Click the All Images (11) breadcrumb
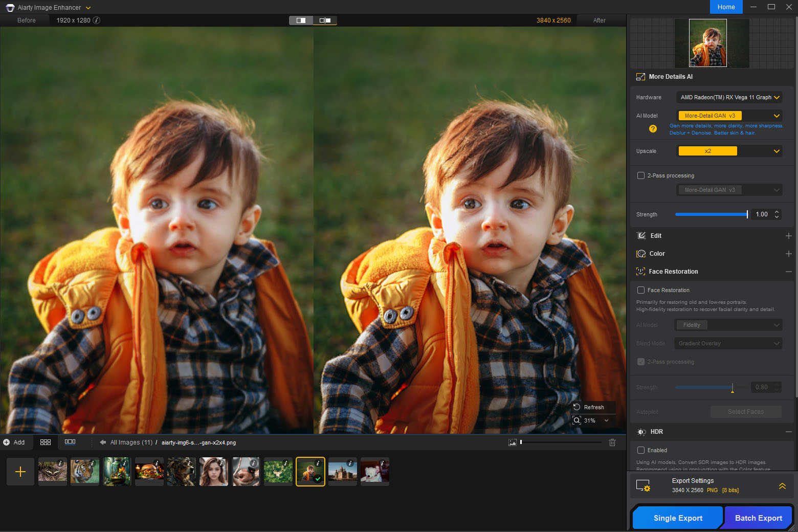The height and width of the screenshot is (532, 798). [131, 442]
